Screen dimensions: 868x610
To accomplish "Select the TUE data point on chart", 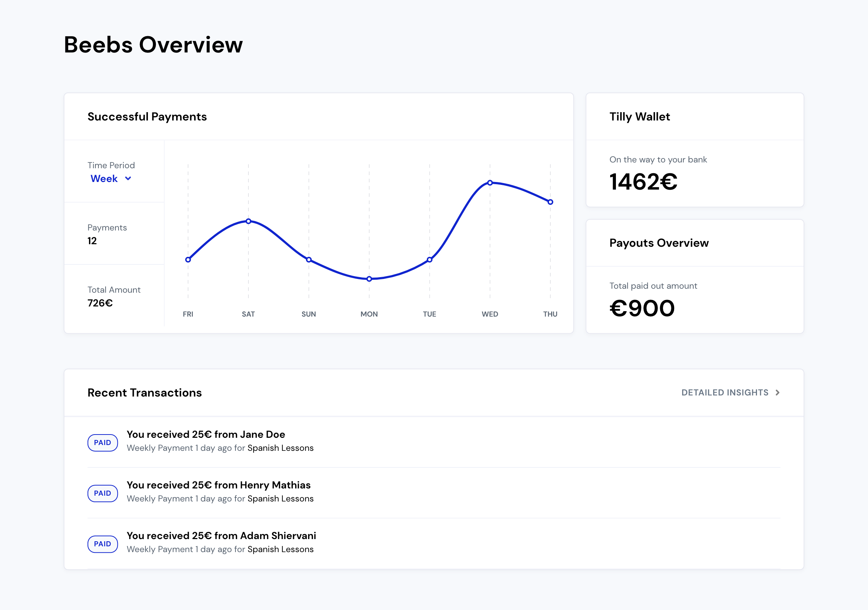I will (x=429, y=259).
